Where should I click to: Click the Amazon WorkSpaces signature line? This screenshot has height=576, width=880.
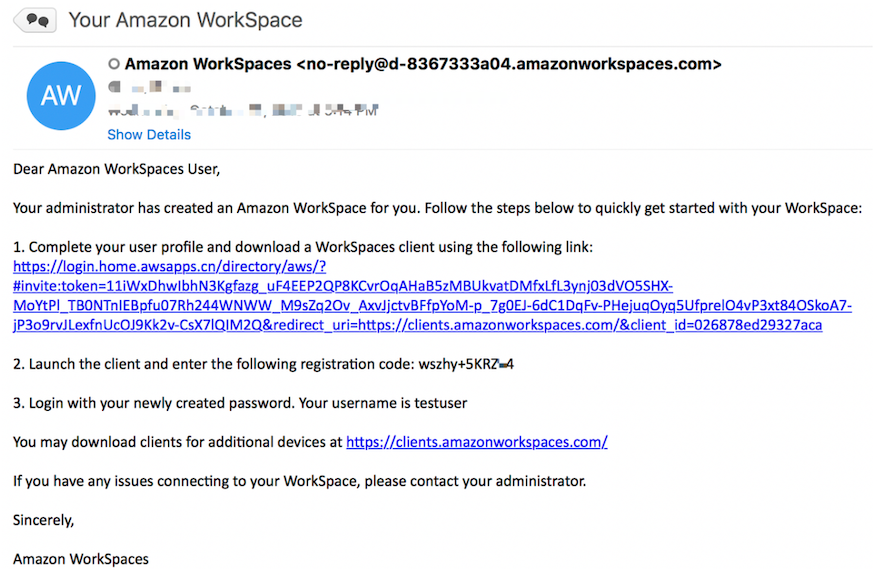pyautogui.click(x=81, y=559)
